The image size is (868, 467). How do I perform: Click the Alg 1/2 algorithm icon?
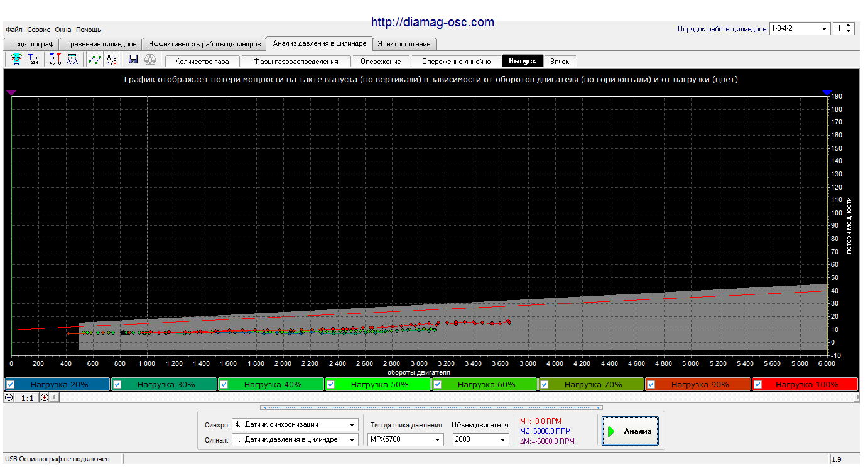point(112,60)
